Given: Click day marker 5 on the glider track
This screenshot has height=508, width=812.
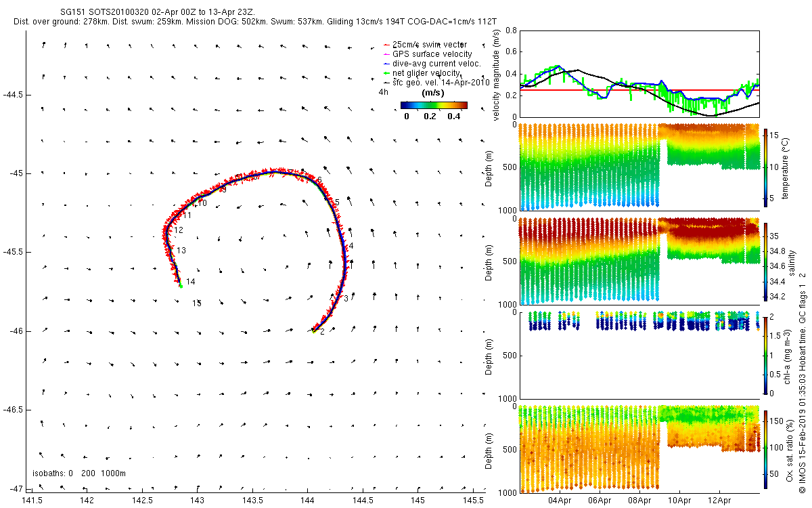Looking at the screenshot, I should (x=336, y=203).
